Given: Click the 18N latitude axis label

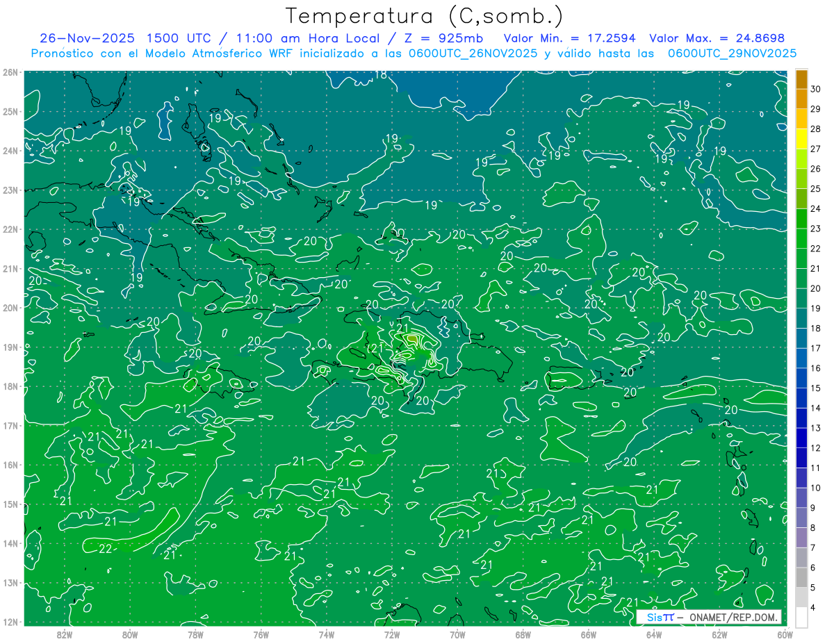Looking at the screenshot, I should pyautogui.click(x=10, y=386).
